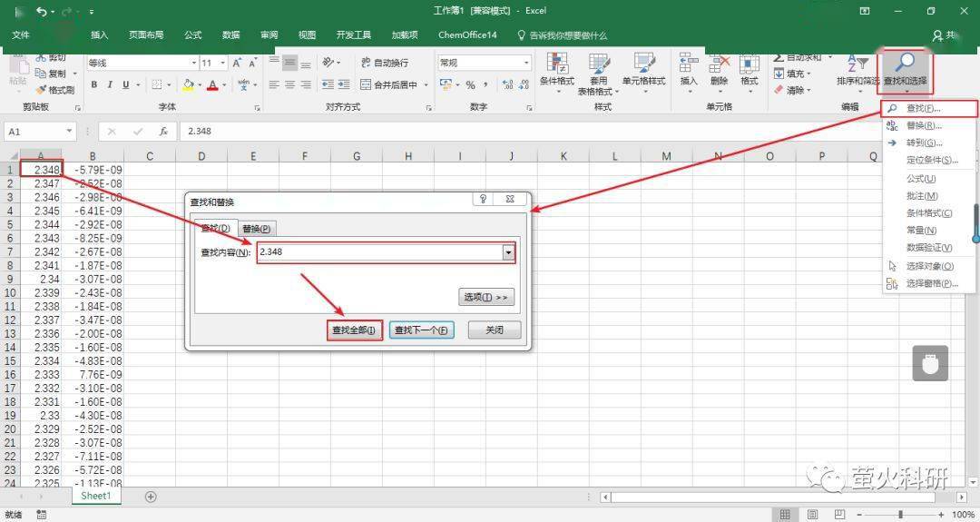Switch to Page Layout view in status bar
This screenshot has height=522, width=980.
tap(812, 515)
